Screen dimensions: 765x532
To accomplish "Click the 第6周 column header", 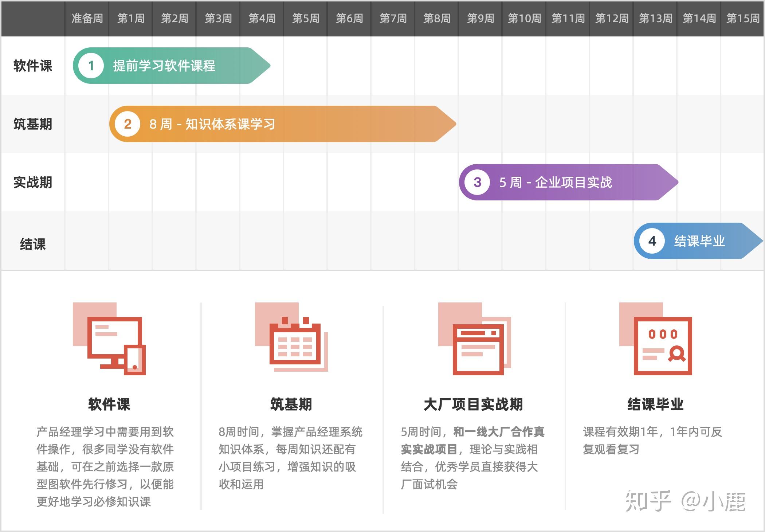I will click(349, 19).
